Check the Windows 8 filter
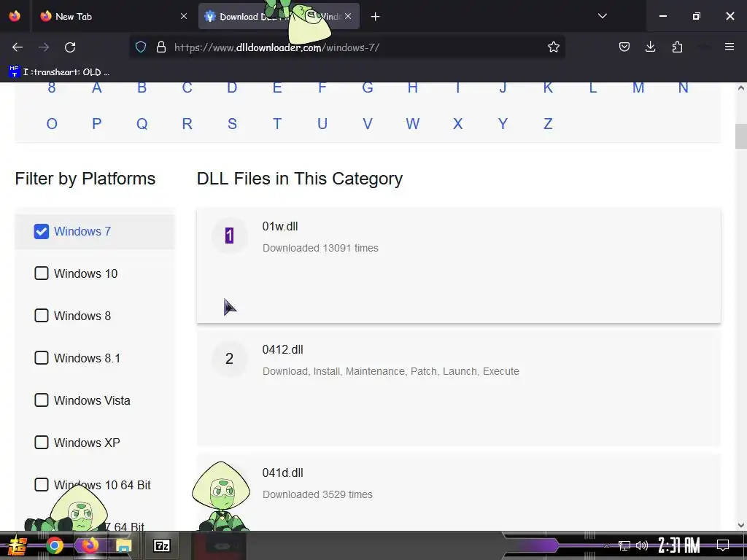747x560 pixels. pos(42,316)
